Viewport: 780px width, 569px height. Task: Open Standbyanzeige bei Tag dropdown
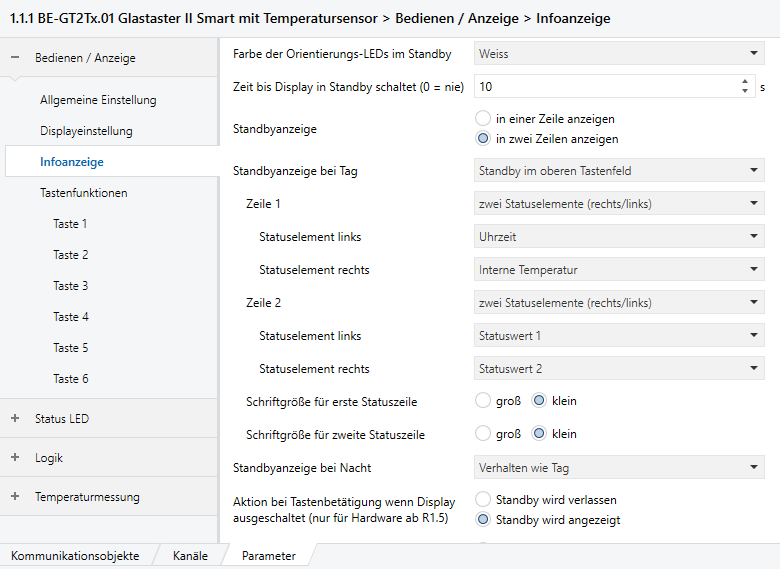(x=618, y=171)
